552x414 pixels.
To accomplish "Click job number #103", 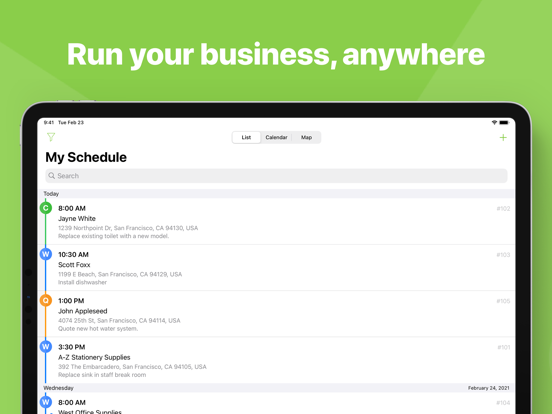I will (503, 255).
